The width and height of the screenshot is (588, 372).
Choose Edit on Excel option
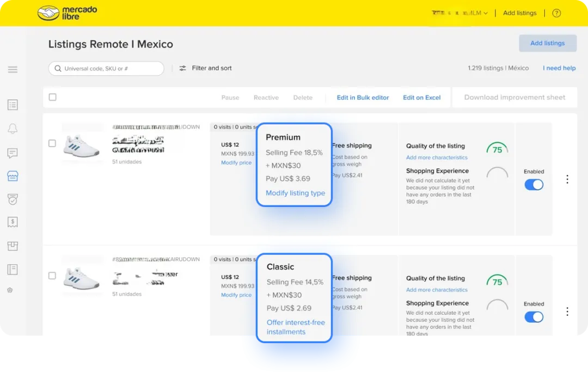[421, 97]
